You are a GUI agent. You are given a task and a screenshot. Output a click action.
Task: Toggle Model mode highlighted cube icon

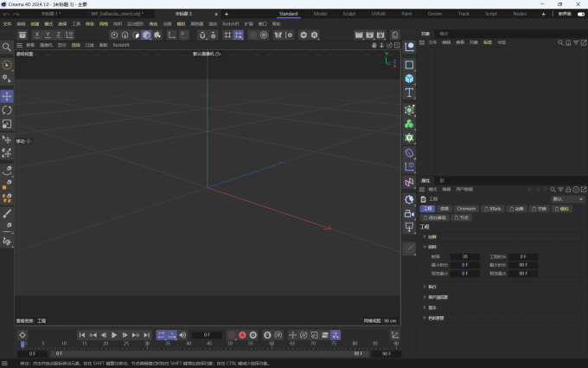tap(146, 35)
